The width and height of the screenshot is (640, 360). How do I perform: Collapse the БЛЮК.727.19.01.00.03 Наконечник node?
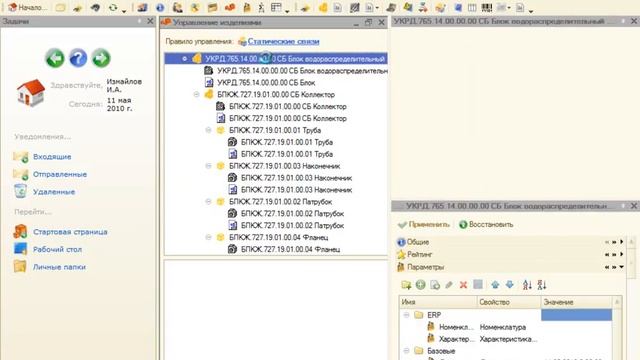click(x=208, y=166)
